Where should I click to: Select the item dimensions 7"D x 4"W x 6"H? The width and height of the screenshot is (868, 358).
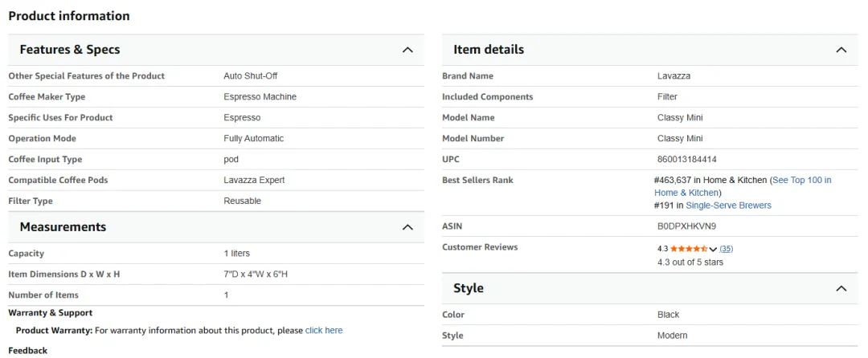pyautogui.click(x=256, y=275)
